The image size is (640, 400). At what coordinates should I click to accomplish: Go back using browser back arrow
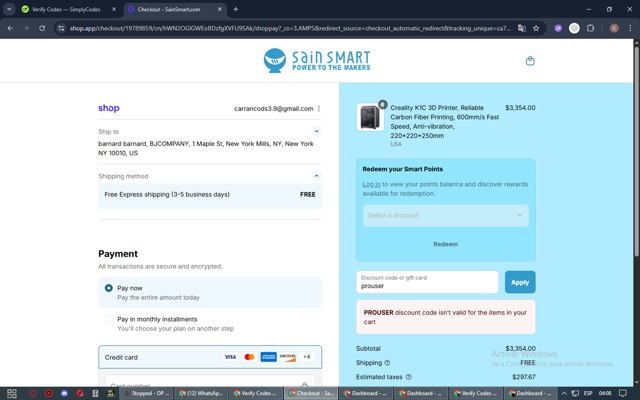10,28
